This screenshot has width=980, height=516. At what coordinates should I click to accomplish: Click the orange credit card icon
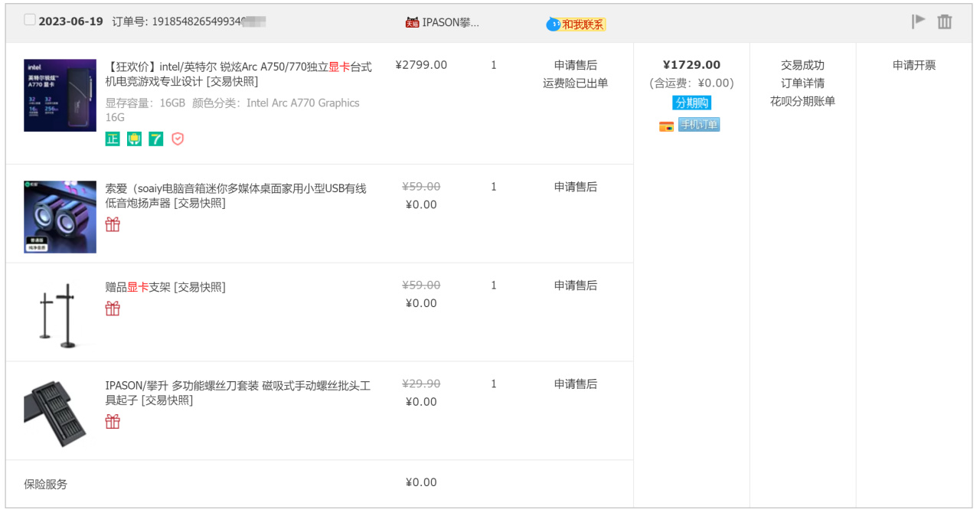coord(666,126)
